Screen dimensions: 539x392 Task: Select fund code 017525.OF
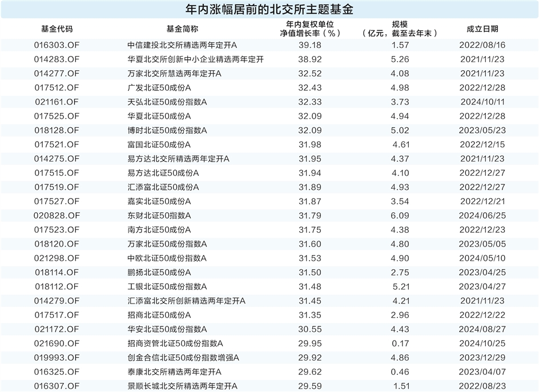(57, 116)
